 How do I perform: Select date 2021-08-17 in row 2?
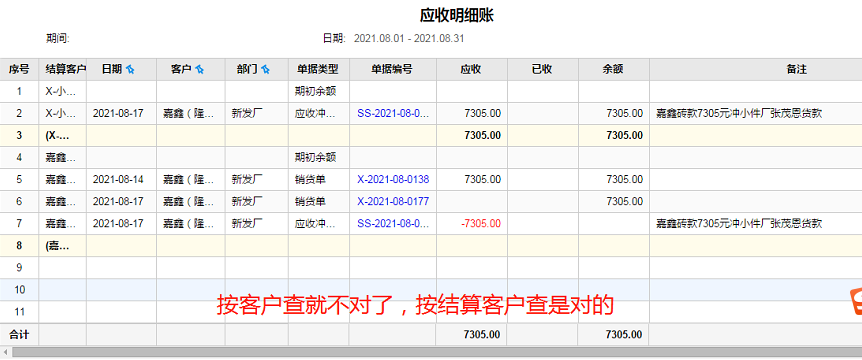coord(118,114)
